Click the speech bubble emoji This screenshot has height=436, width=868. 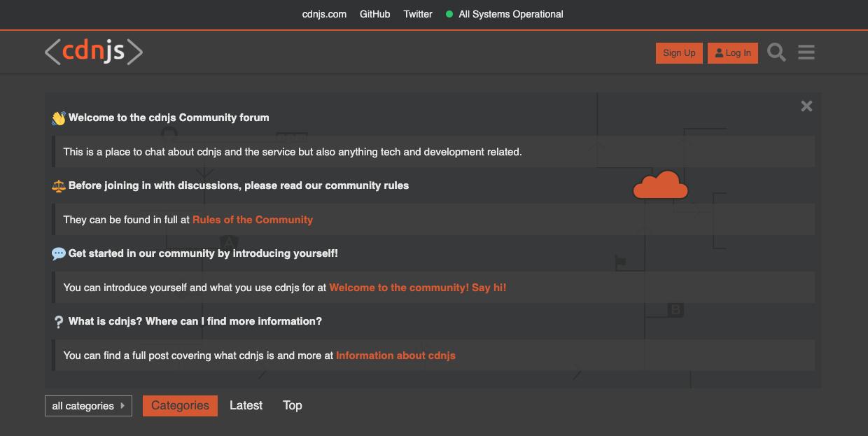coord(59,254)
